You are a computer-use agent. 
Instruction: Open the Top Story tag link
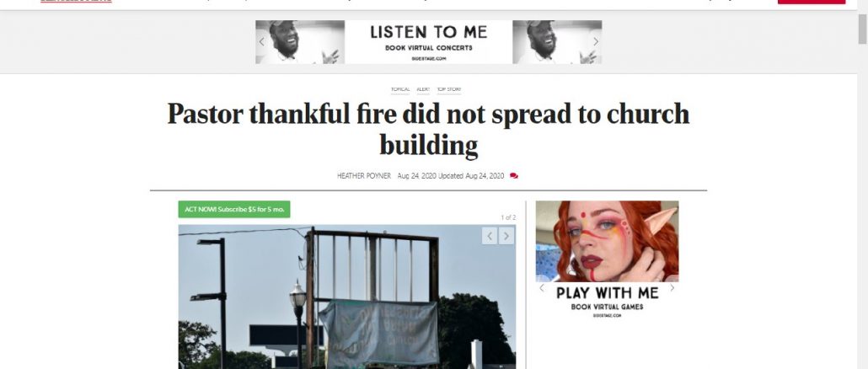(x=449, y=89)
